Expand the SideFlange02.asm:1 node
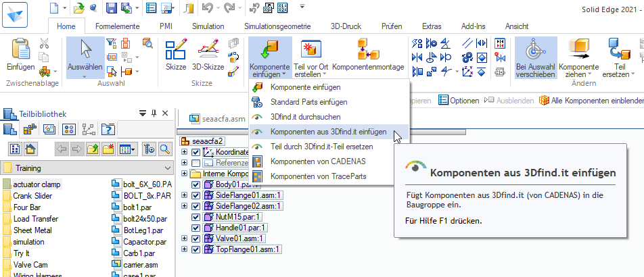 184,205
